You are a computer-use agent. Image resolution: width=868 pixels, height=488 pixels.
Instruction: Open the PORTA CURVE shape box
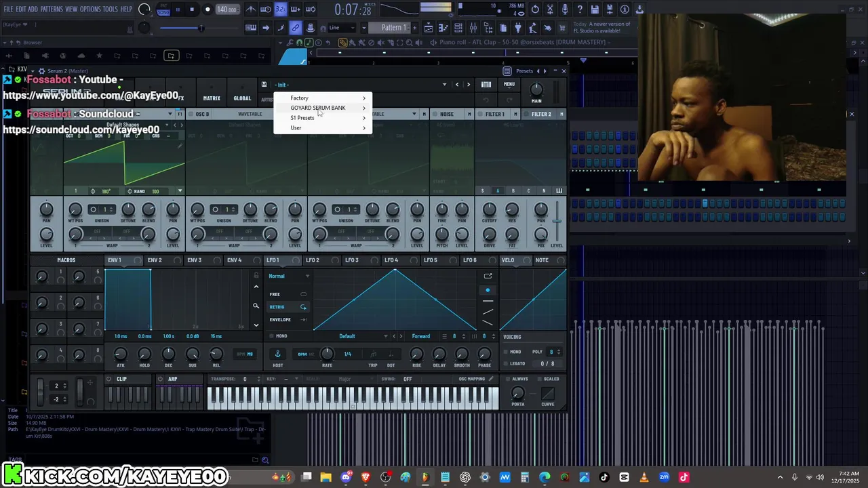coord(548,392)
